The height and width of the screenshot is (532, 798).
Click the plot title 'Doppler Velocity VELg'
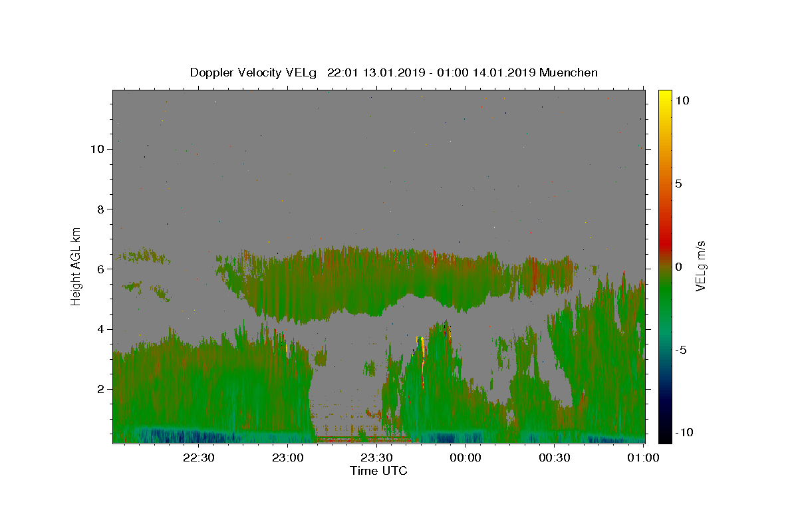tap(254, 72)
